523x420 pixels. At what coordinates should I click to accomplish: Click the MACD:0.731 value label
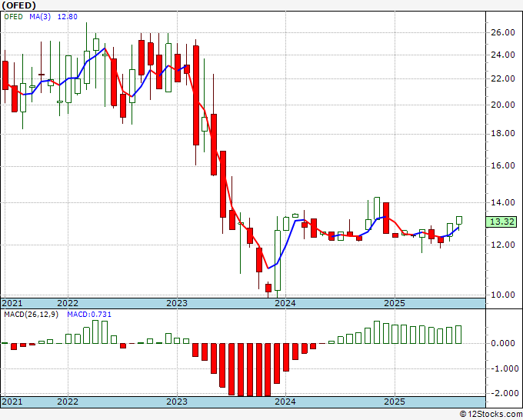click(89, 315)
